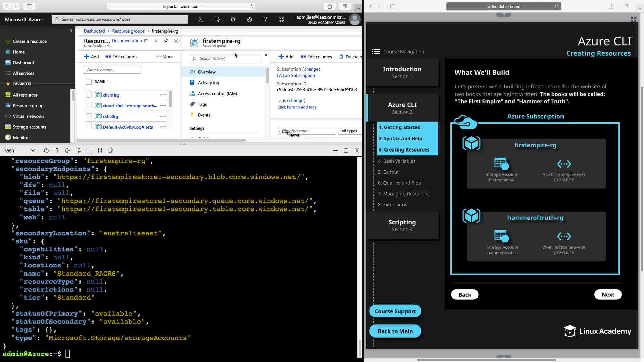Pin the Resource groups blade
644x362 pixels.
click(166, 41)
